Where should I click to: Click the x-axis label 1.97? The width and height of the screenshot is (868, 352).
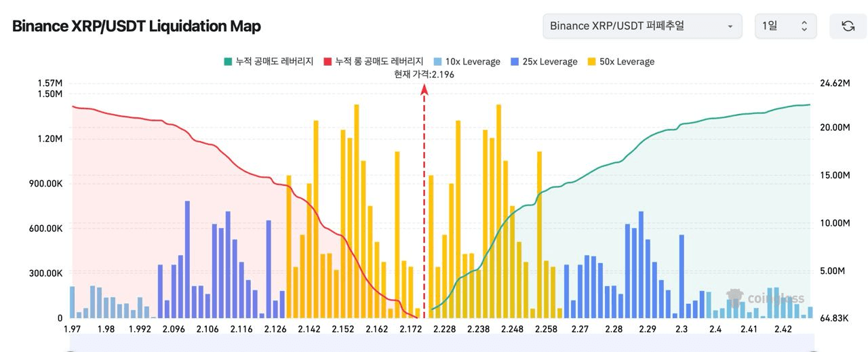(72, 329)
